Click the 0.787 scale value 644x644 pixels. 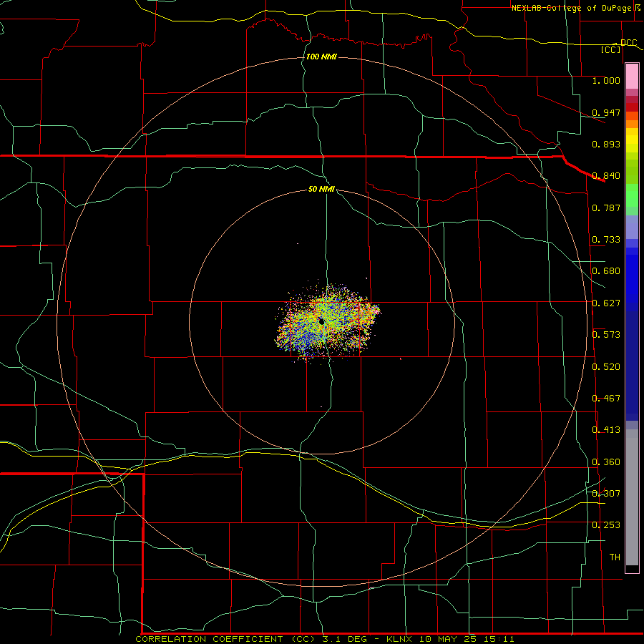(606, 208)
